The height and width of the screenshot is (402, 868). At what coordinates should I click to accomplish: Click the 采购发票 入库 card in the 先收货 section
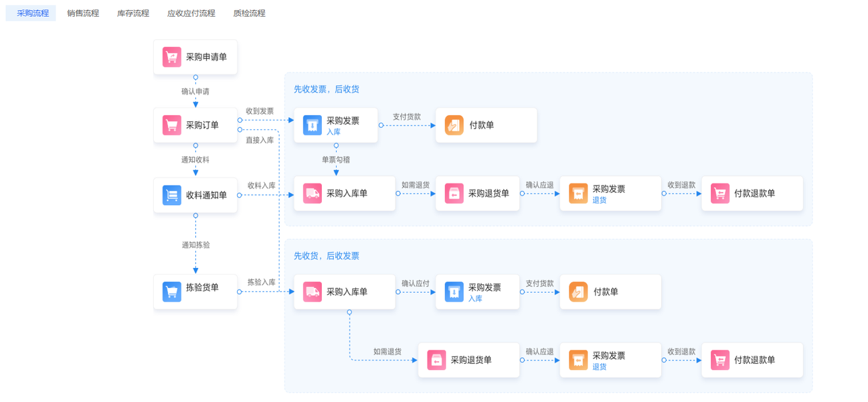coord(477,292)
